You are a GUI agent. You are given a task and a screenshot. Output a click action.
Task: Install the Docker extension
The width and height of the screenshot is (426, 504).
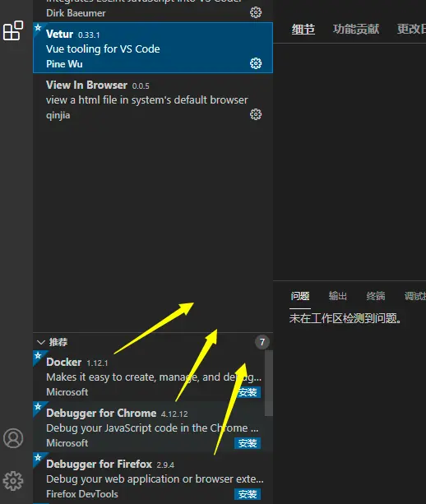pos(248,392)
